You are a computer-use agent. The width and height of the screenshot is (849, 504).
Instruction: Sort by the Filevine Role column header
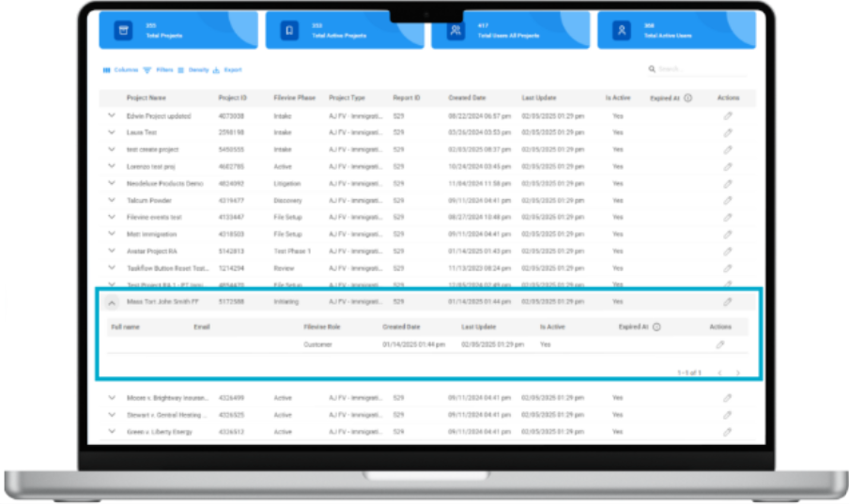click(x=321, y=327)
